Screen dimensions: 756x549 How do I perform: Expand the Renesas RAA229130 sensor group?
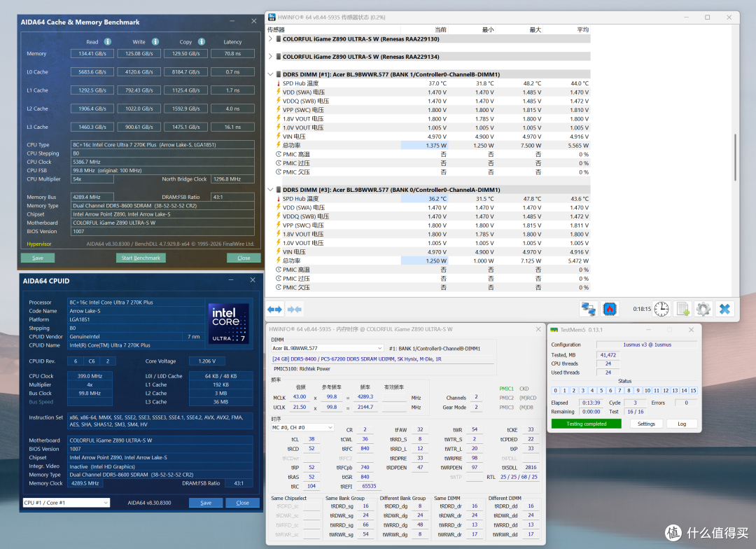[x=270, y=39]
